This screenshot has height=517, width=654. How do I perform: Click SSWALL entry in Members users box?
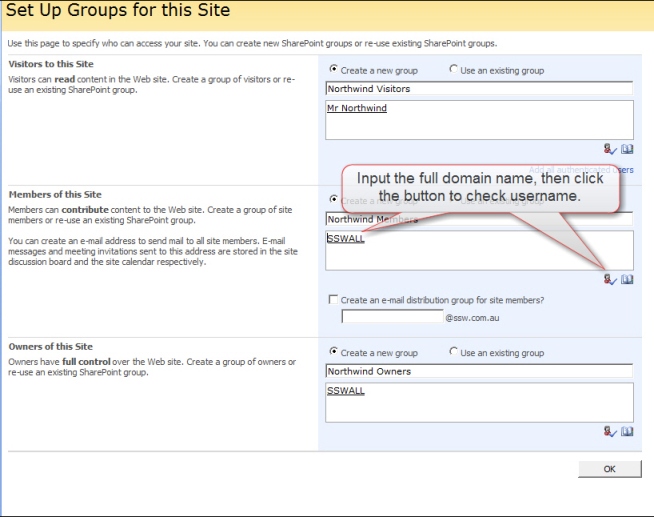[x=346, y=239]
